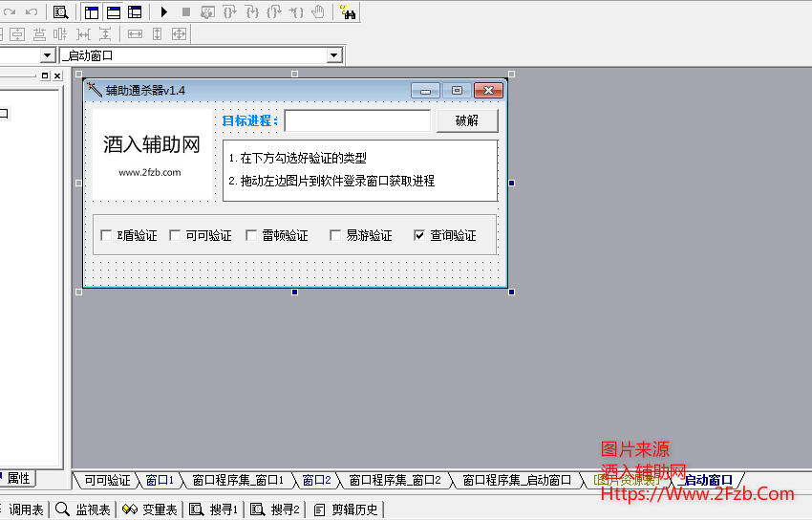Click the 酒入辅助网 logo image
The height and width of the screenshot is (520, 812).
click(151, 155)
